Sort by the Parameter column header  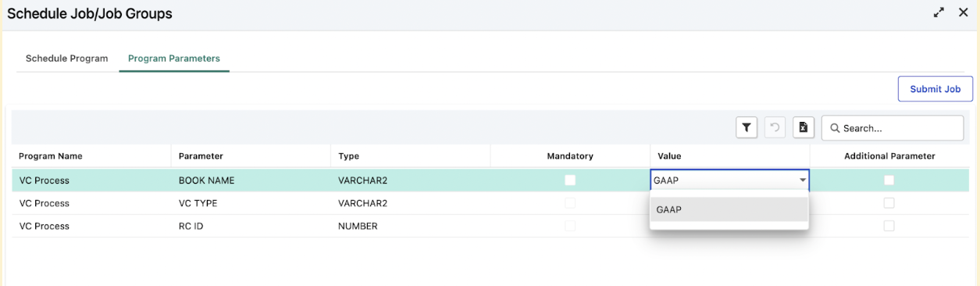click(x=201, y=156)
